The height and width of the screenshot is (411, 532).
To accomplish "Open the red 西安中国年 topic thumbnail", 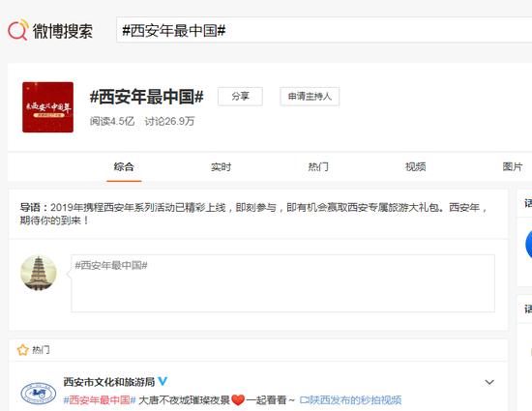I will coord(47,107).
